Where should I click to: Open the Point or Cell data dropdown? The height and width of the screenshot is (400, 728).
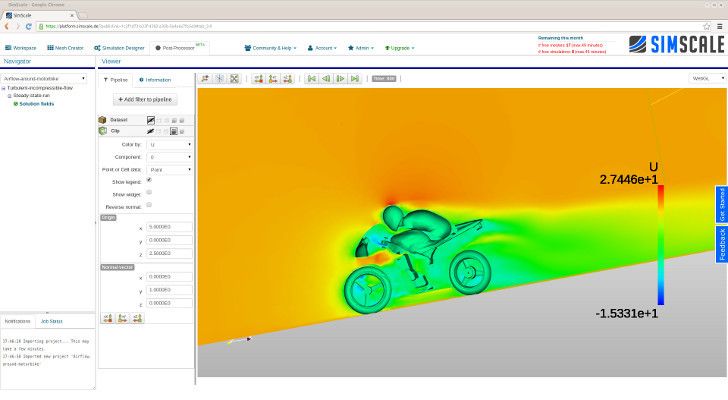[169, 170]
